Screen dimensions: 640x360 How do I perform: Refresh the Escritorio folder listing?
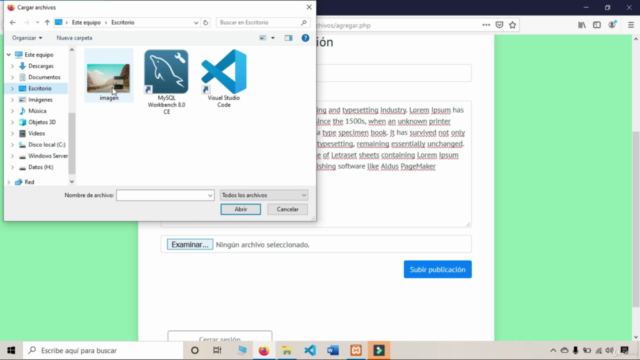(x=206, y=22)
